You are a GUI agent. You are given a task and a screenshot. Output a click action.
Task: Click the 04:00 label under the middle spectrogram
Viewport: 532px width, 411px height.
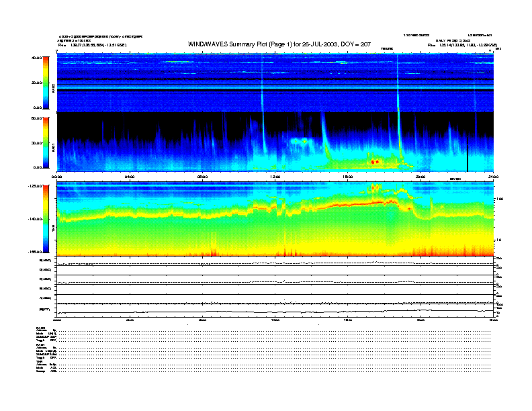pos(130,177)
